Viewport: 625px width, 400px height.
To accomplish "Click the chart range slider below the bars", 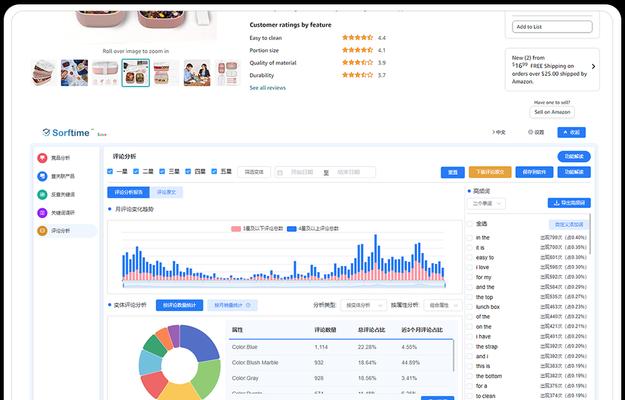I will pos(284,285).
